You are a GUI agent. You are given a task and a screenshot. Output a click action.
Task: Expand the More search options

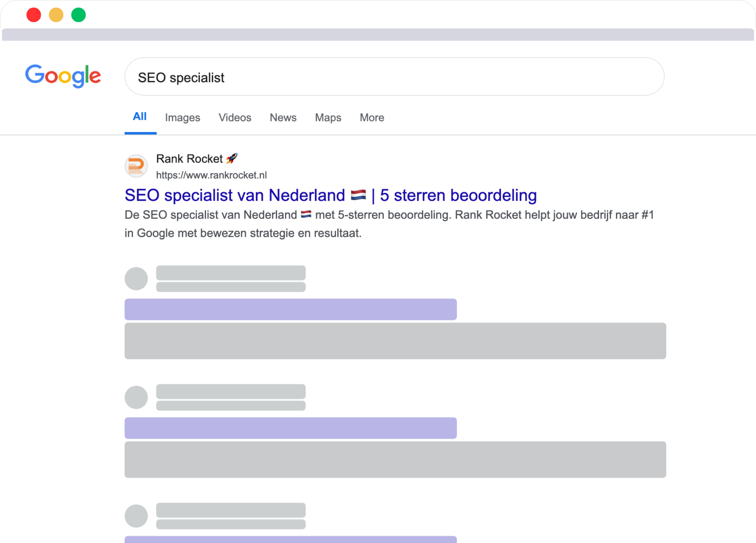372,117
